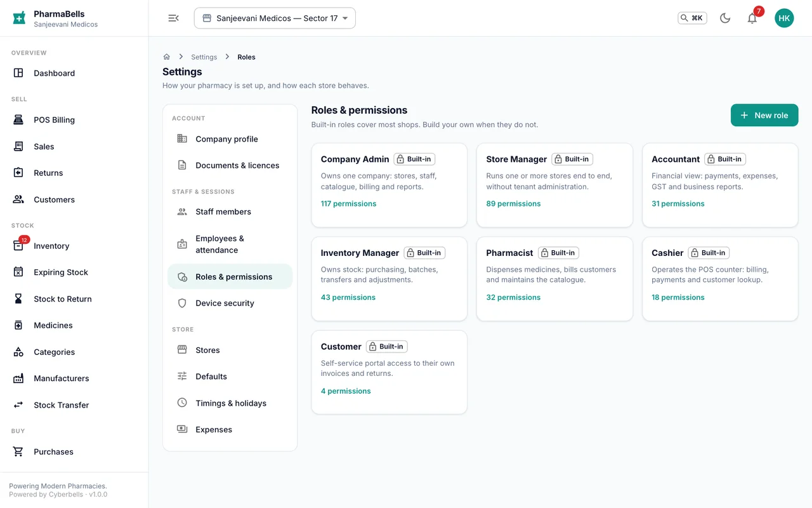812x508 pixels.
Task: Open the 117 permissions link for Company Admin
Action: 348,204
